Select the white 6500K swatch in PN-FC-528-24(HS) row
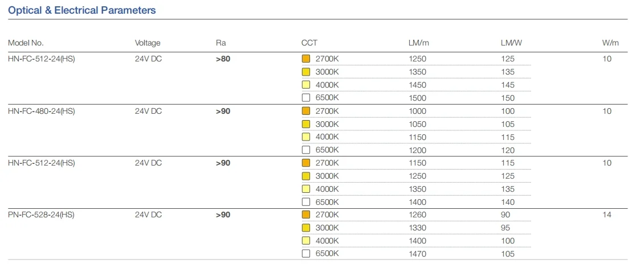The width and height of the screenshot is (644, 264). click(305, 254)
